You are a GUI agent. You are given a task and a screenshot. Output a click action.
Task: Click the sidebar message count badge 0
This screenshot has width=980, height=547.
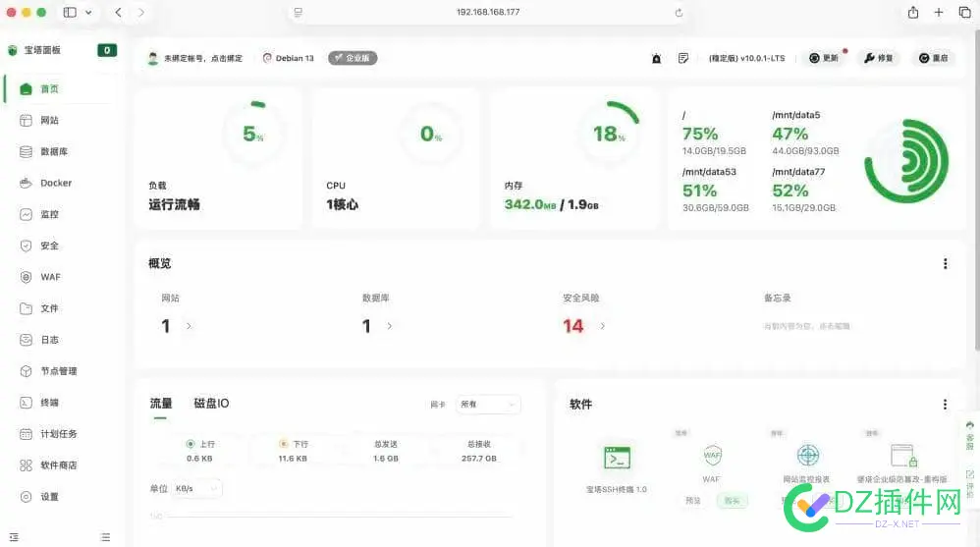[107, 50]
